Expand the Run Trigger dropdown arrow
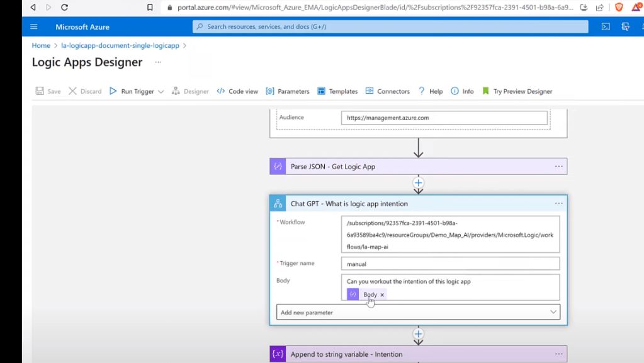This screenshot has width=644, height=363. pos(161,92)
